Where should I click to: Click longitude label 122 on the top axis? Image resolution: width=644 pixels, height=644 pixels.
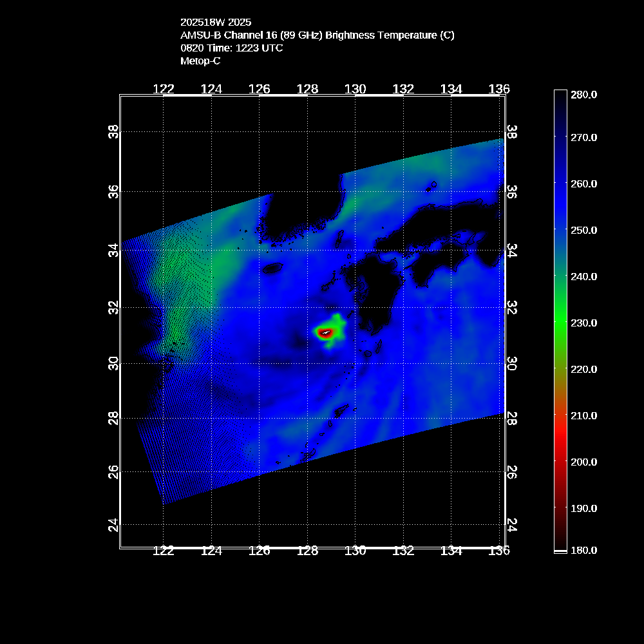pyautogui.click(x=164, y=89)
